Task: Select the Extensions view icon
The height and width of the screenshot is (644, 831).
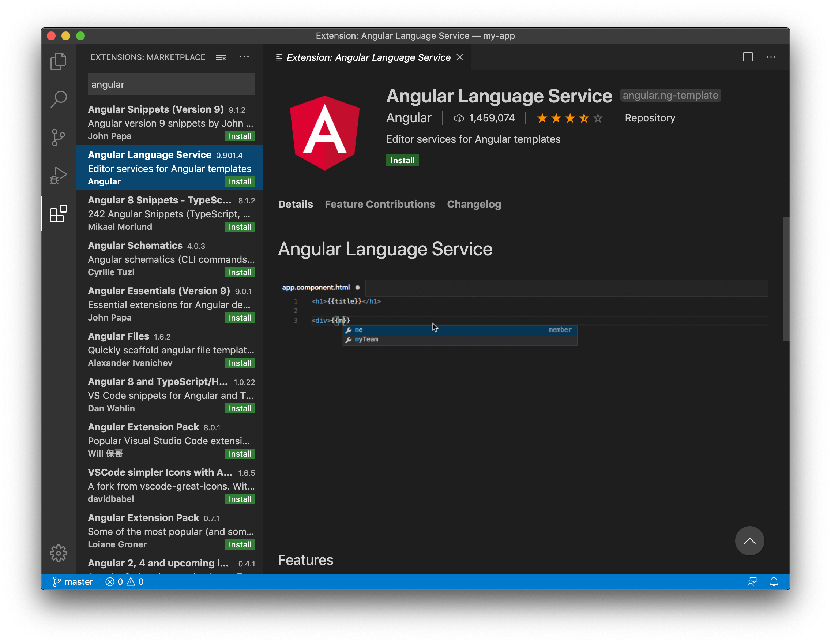Action: point(58,214)
